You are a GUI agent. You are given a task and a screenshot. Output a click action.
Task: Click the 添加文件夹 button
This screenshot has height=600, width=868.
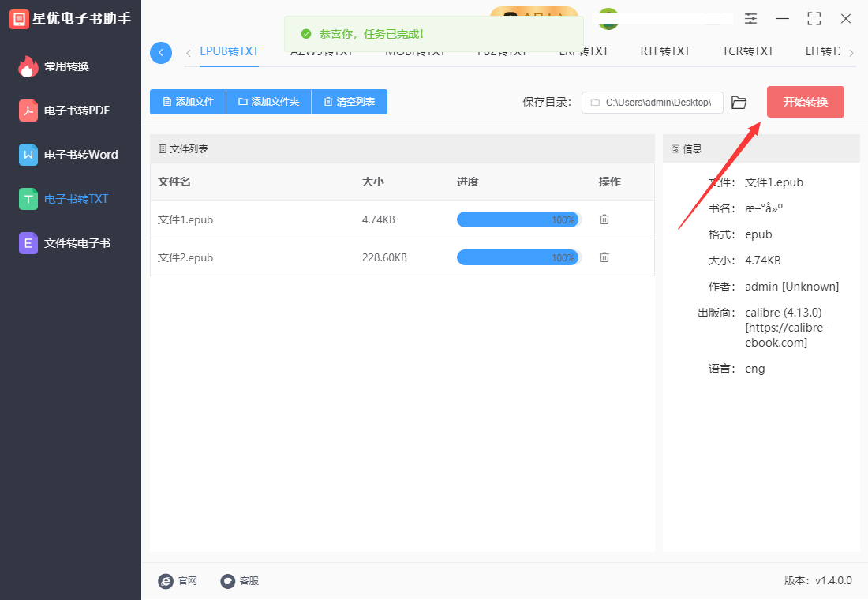click(x=269, y=102)
